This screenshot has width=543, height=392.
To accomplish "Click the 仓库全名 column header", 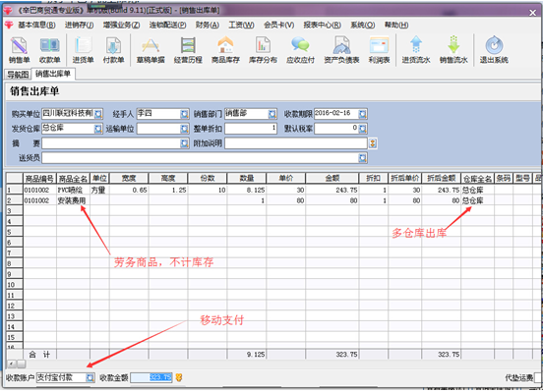I will (477, 178).
